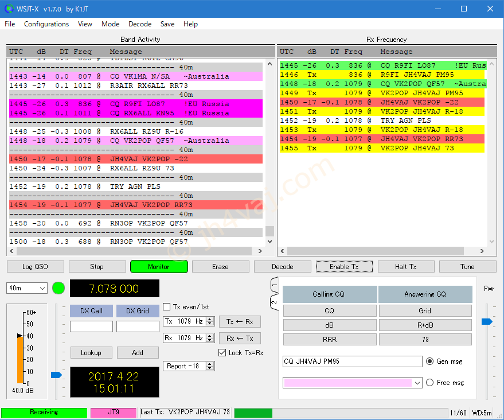504x420 pixels.
Task: Click the Last Tx status bar entry
Action: (185, 413)
